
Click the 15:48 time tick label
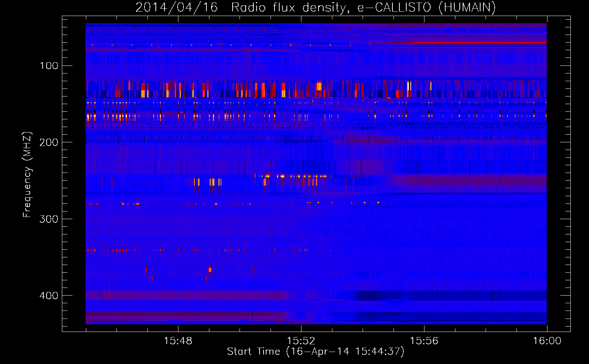click(178, 341)
